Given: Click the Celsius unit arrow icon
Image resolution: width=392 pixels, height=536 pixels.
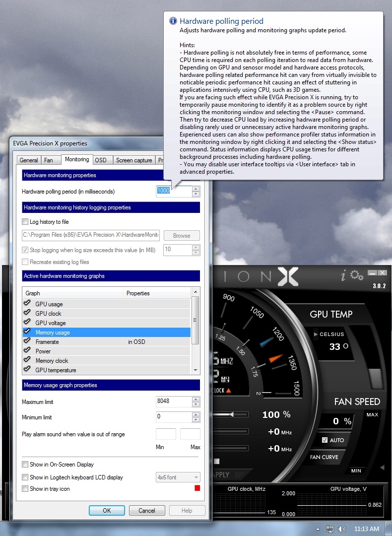Looking at the screenshot, I should (x=316, y=334).
